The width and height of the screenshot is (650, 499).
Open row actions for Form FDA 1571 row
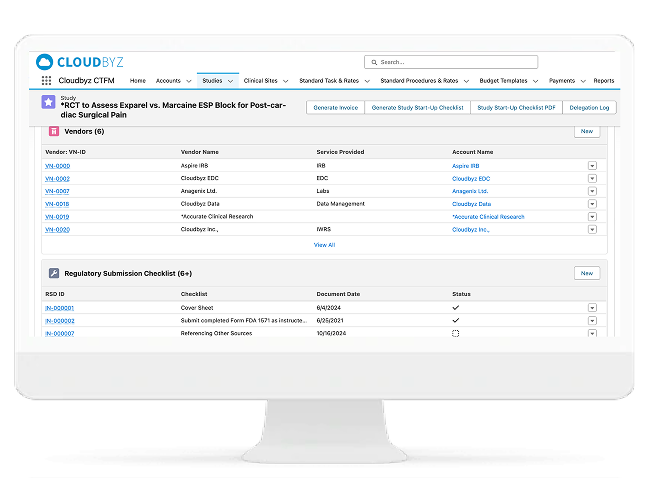coord(592,320)
